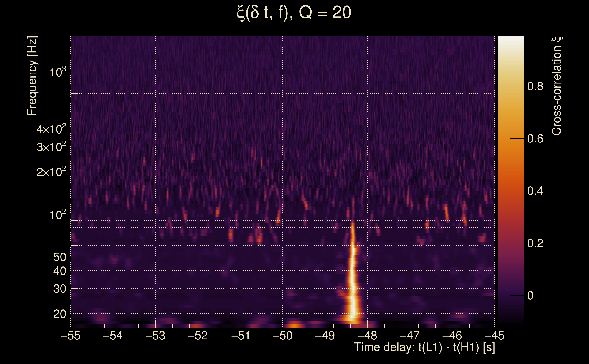
Task: Click the Frequency [Hz] axis label
Action: (x=32, y=76)
